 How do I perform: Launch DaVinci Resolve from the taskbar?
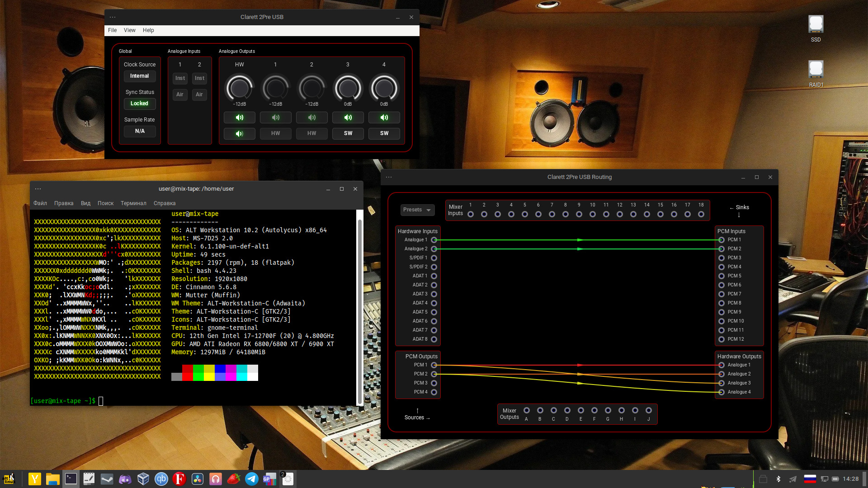click(x=198, y=479)
